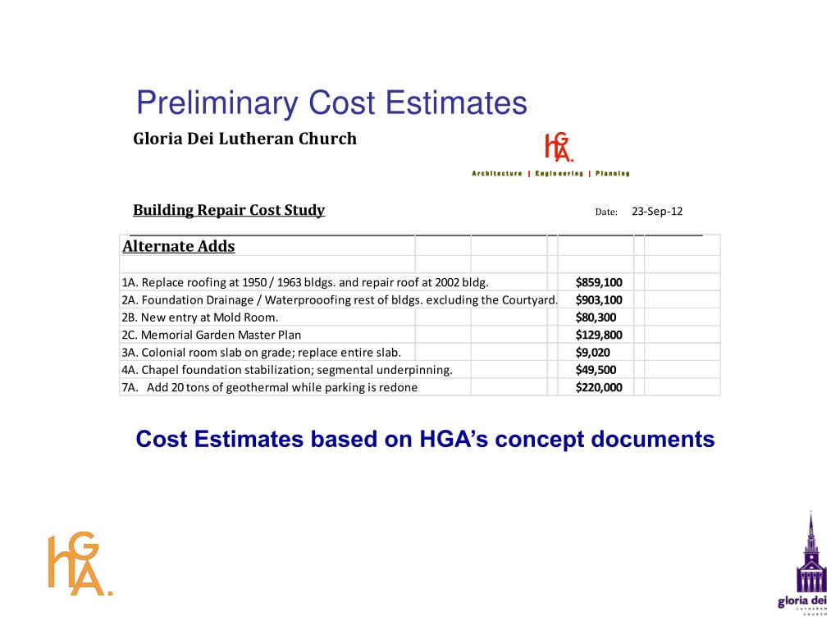
Task: Click the 'Alternate Adds' table header
Action: click(x=178, y=246)
